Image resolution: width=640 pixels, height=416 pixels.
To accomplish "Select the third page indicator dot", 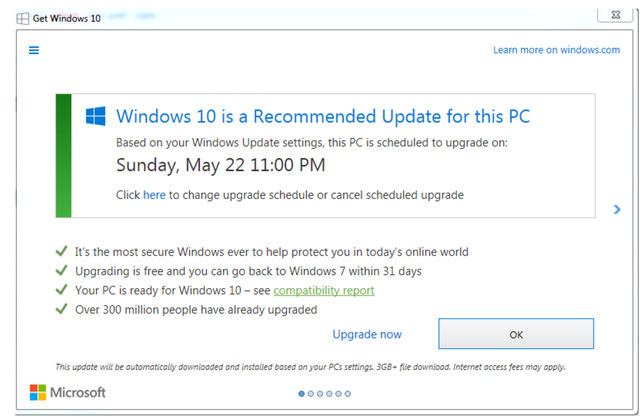I will pyautogui.click(x=322, y=394).
